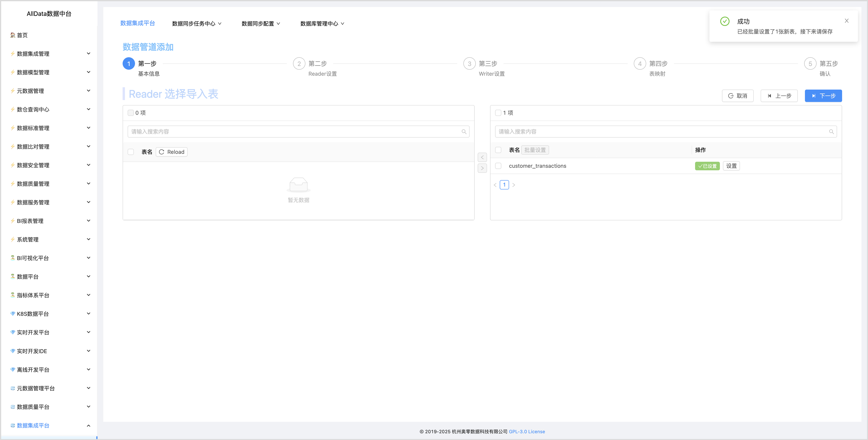Toggle left table 表名 header checkbox

coord(131,152)
